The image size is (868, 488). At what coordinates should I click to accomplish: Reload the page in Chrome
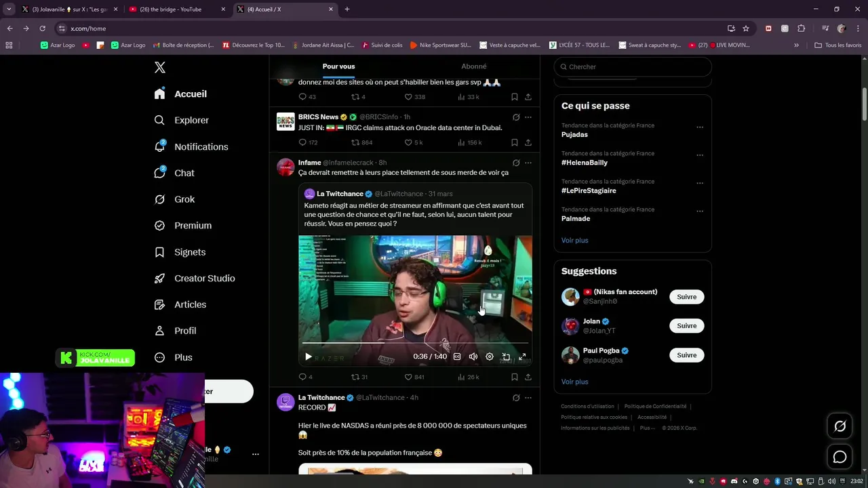pos(42,28)
